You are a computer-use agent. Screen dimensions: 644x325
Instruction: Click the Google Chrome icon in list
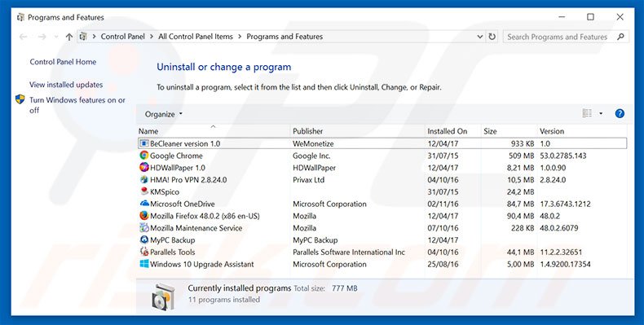pyautogui.click(x=144, y=156)
